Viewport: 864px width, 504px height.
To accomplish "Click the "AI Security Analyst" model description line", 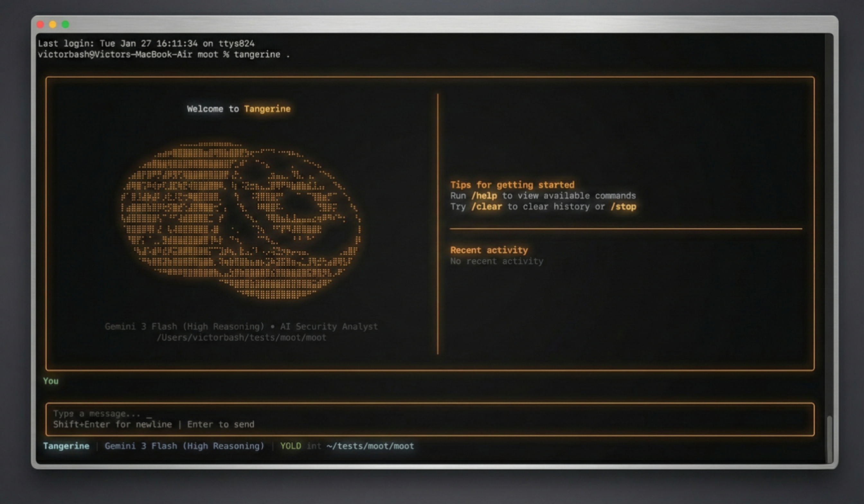I will click(328, 326).
